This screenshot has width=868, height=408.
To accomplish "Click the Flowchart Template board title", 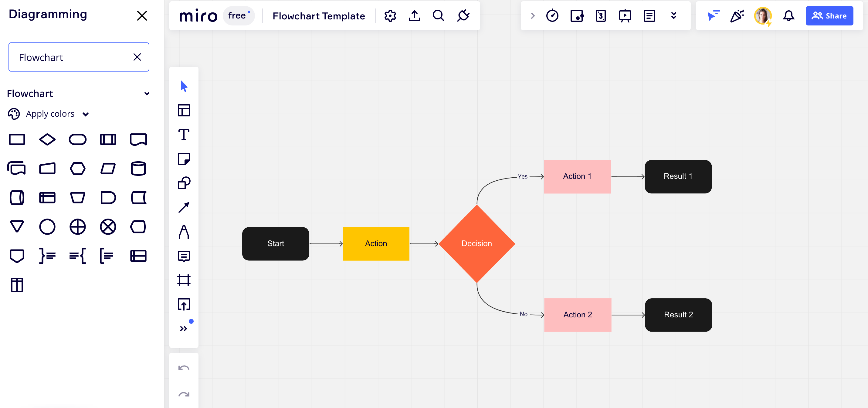I will point(318,16).
